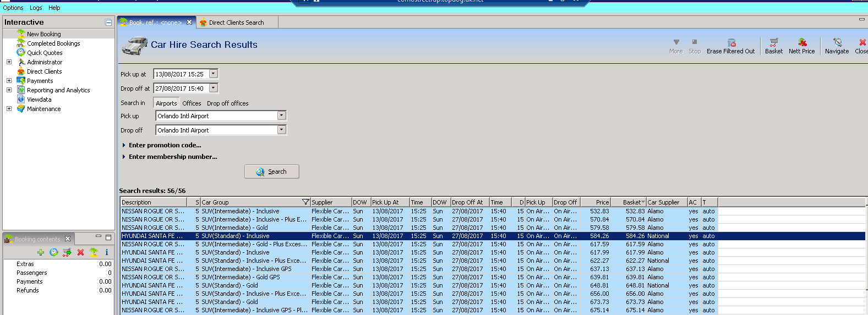
Task: Open the Logs menu
Action: click(36, 8)
